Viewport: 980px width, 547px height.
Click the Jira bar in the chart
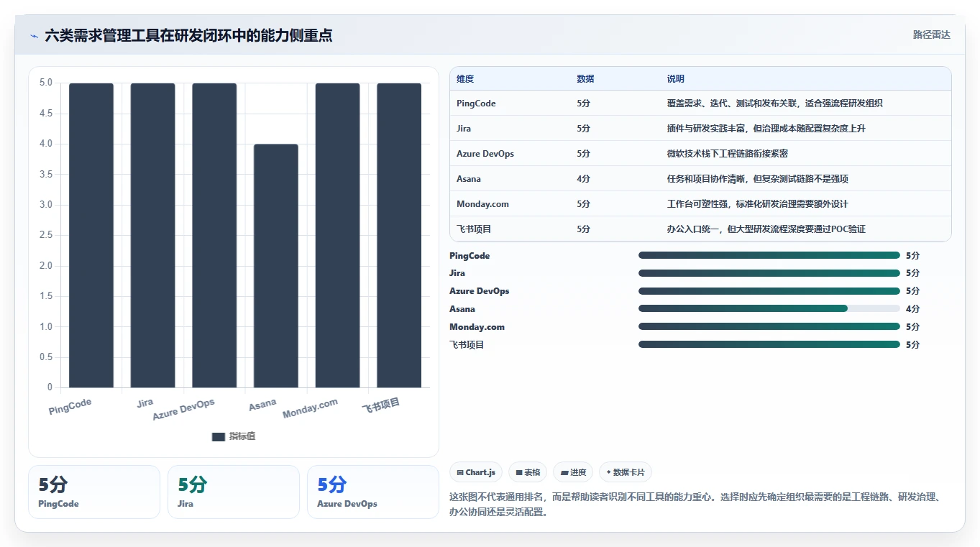pos(152,235)
